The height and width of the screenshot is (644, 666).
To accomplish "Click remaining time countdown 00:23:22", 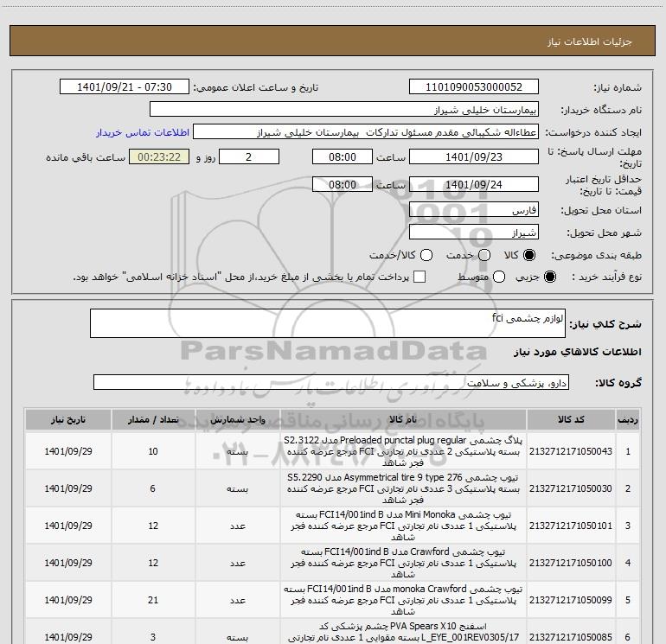I will 159,156.
